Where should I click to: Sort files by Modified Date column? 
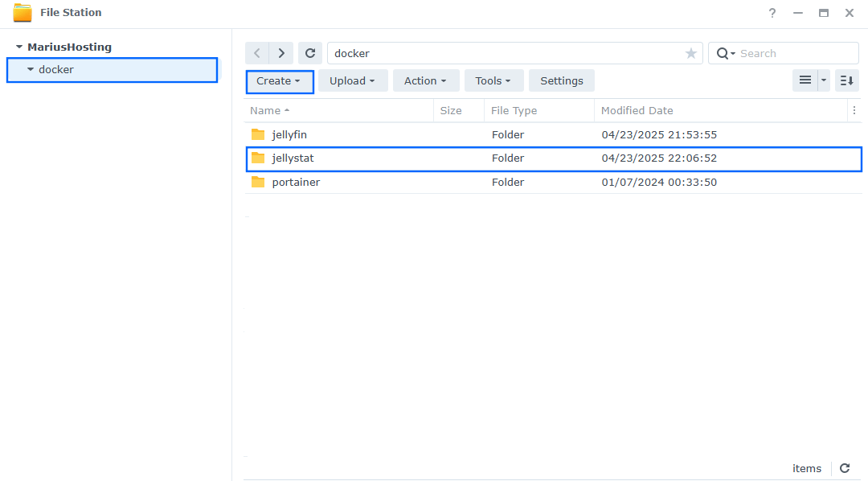click(x=637, y=110)
